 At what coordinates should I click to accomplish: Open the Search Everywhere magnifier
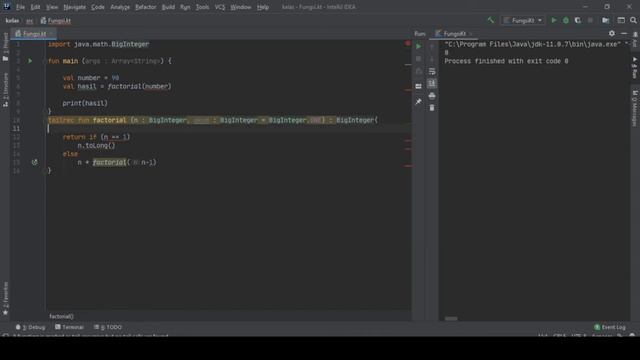tap(633, 20)
